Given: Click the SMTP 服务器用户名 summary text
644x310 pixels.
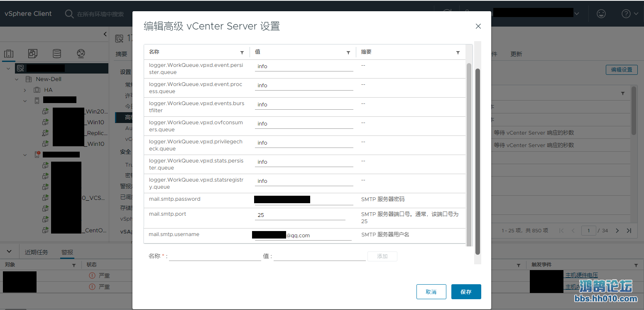Looking at the screenshot, I should pyautogui.click(x=385, y=235).
